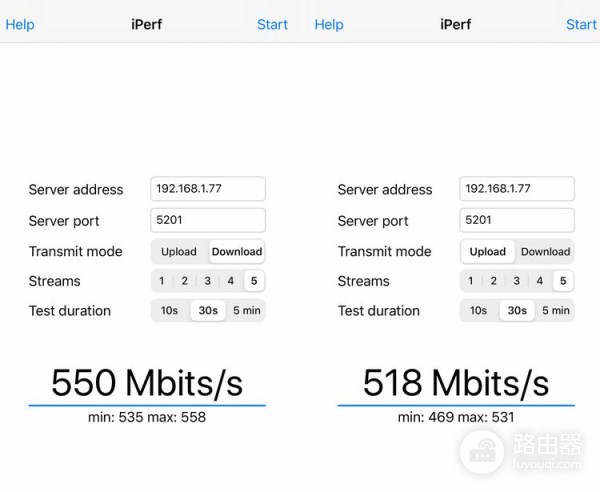Screen dimensions: 600x492
Task: Choose 30s test duration in right panel
Action: click(x=517, y=311)
